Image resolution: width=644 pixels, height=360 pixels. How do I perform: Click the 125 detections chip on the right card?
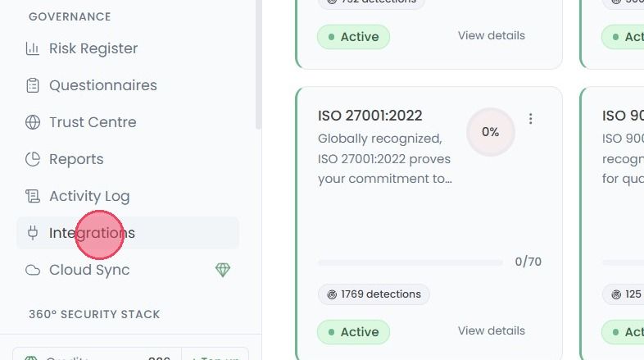[x=624, y=294]
